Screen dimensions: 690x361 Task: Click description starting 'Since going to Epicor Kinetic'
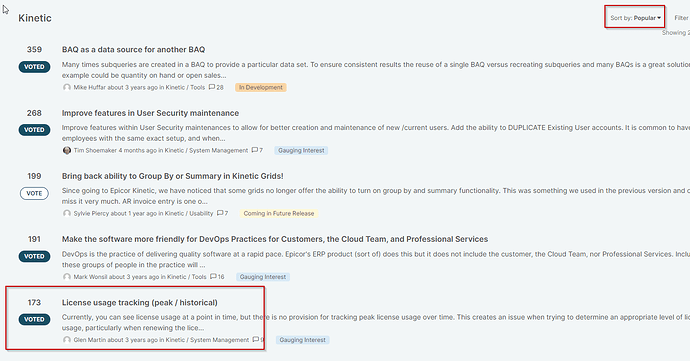point(376,196)
